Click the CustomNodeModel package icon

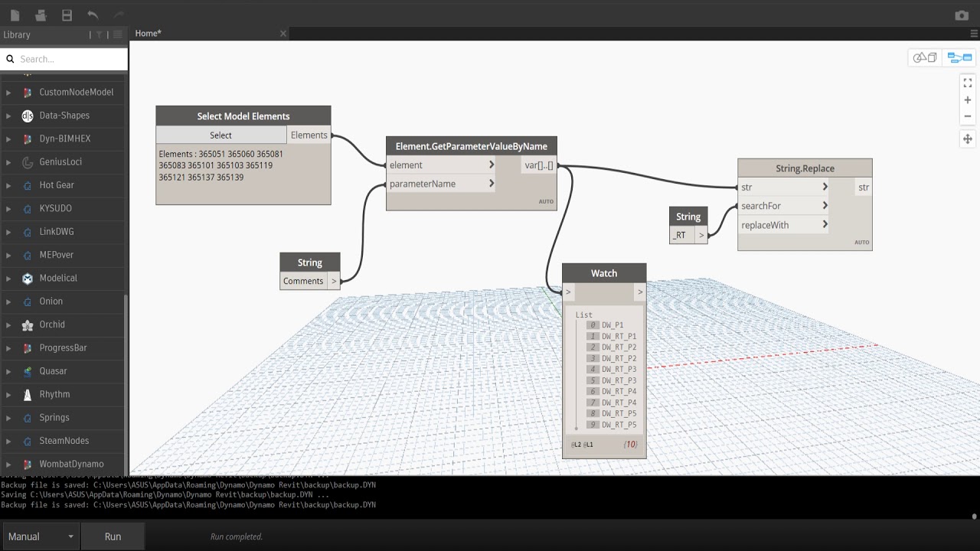(x=28, y=93)
